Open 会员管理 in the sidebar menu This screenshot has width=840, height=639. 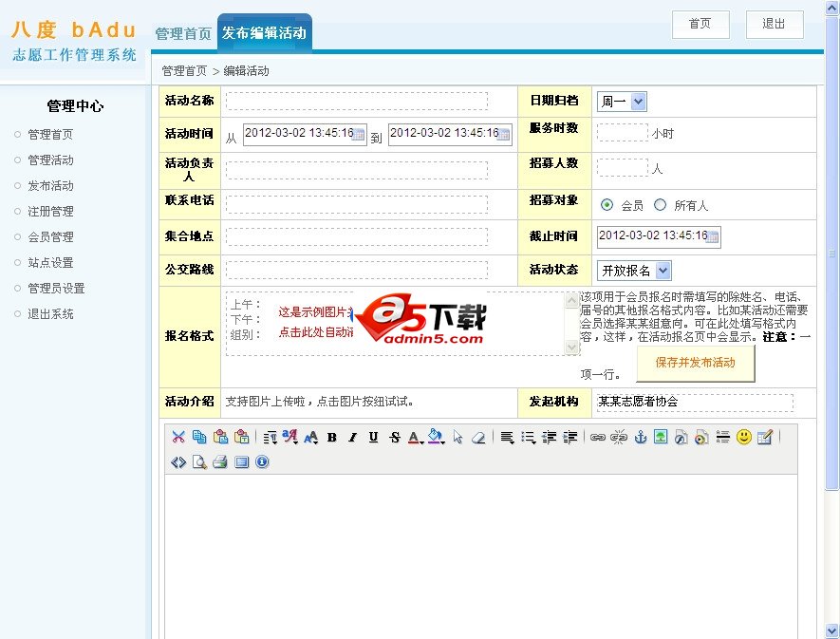50,236
